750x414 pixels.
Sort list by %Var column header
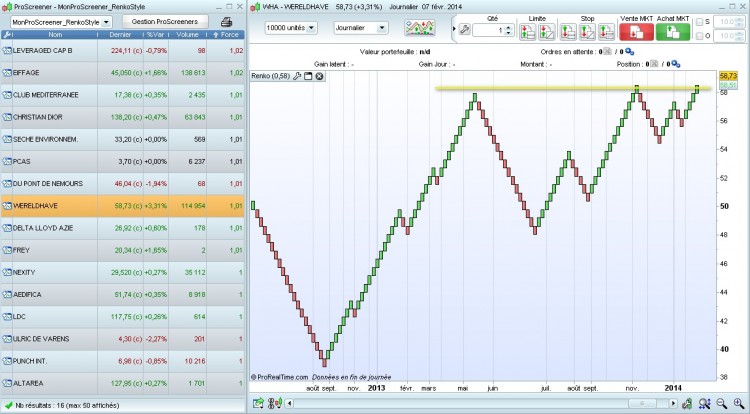(x=155, y=34)
